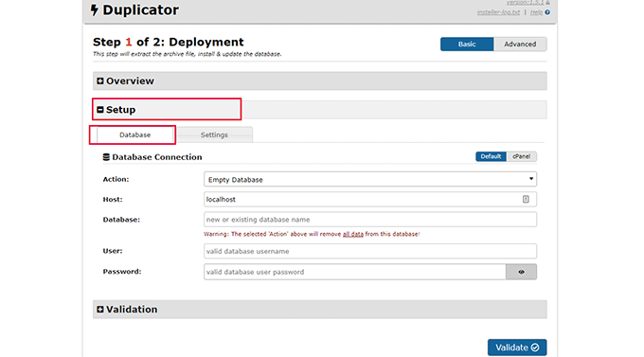
Task: Expand the Overview section
Action: pyautogui.click(x=319, y=80)
